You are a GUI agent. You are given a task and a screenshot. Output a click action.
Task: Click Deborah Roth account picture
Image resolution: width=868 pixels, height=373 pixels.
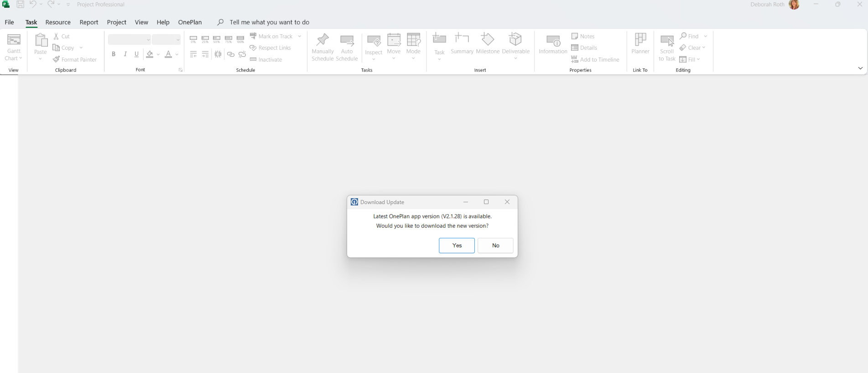(x=794, y=5)
